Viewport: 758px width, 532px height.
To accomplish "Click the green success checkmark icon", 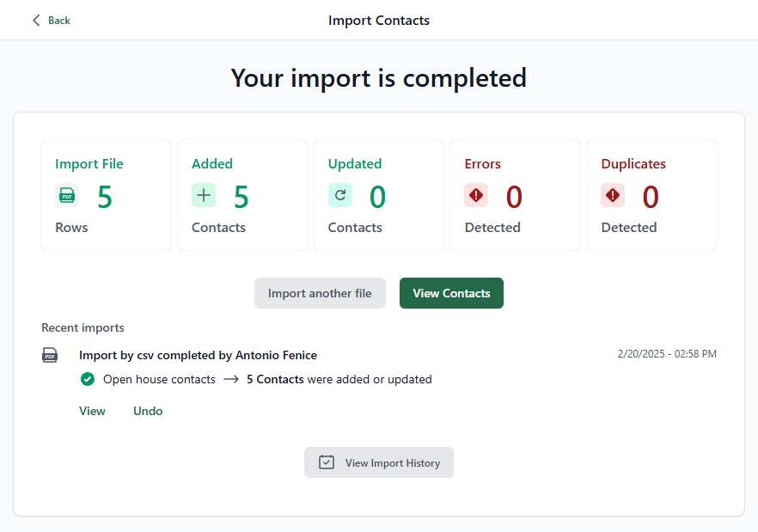I will (x=87, y=379).
